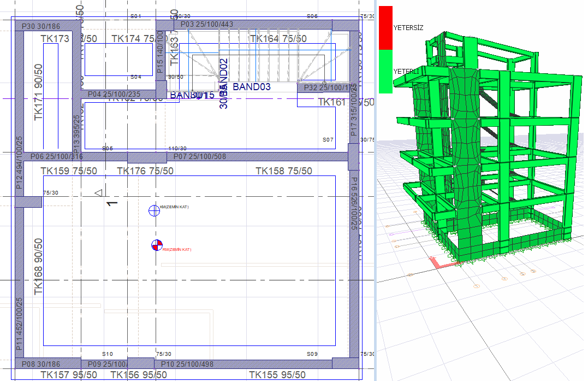The width and height of the screenshot is (588, 381).
Task: Select beam label TK164 75/50
Action: click(x=278, y=39)
